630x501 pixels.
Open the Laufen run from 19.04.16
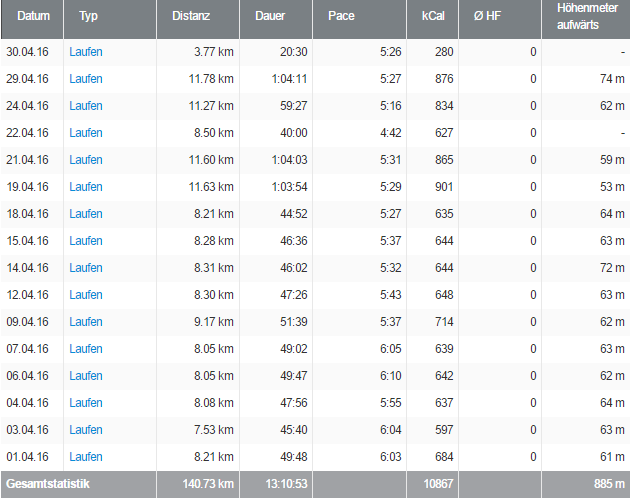coord(85,187)
